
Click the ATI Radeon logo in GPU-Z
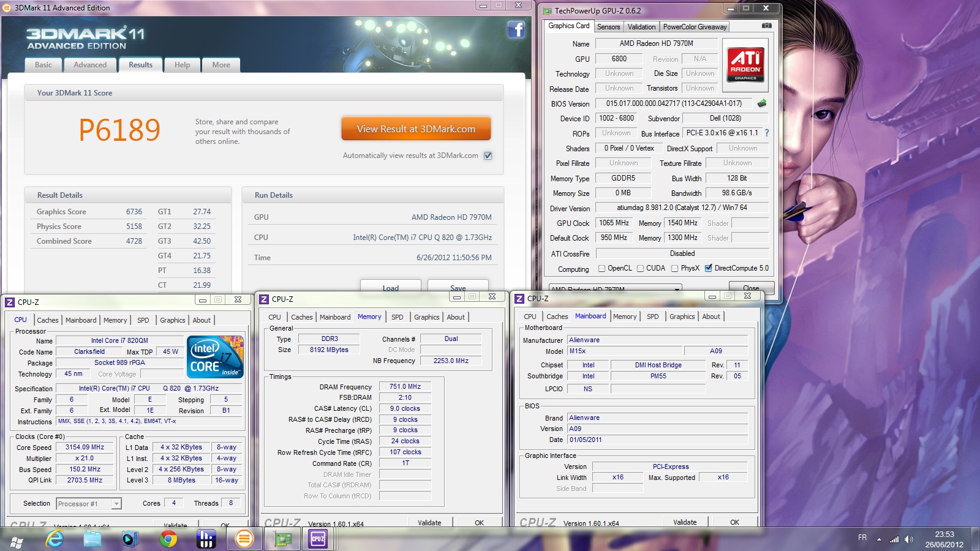745,64
